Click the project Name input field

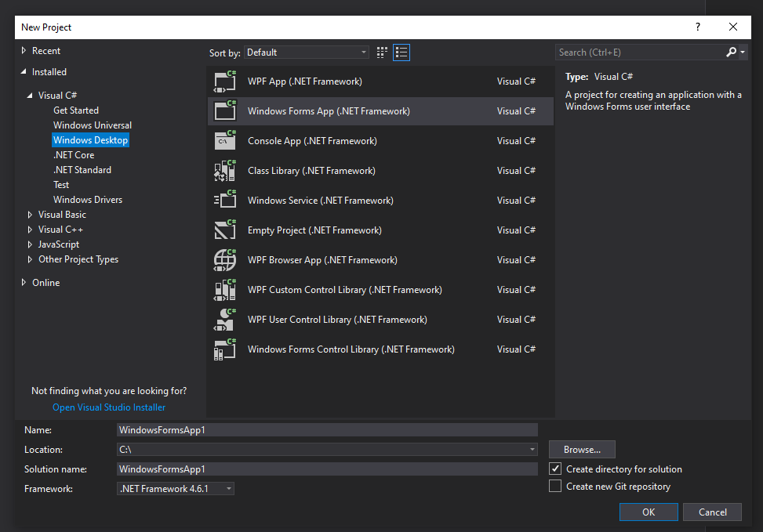[328, 430]
